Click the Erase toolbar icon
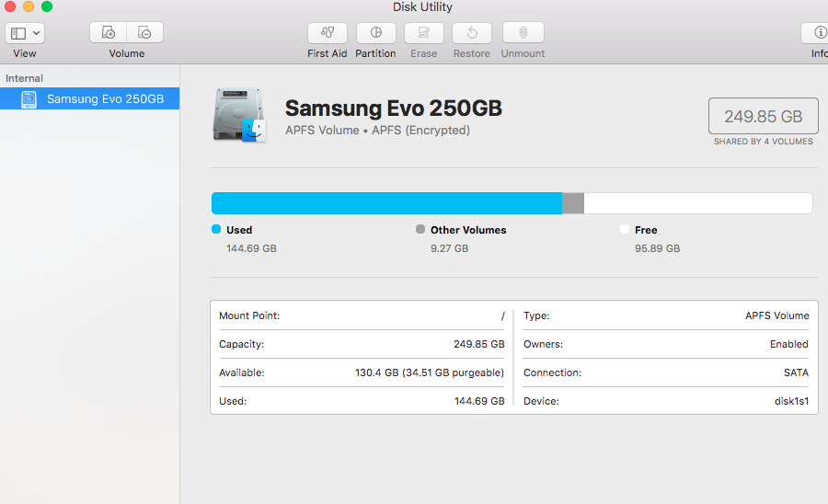The height and width of the screenshot is (504, 828). 424,33
